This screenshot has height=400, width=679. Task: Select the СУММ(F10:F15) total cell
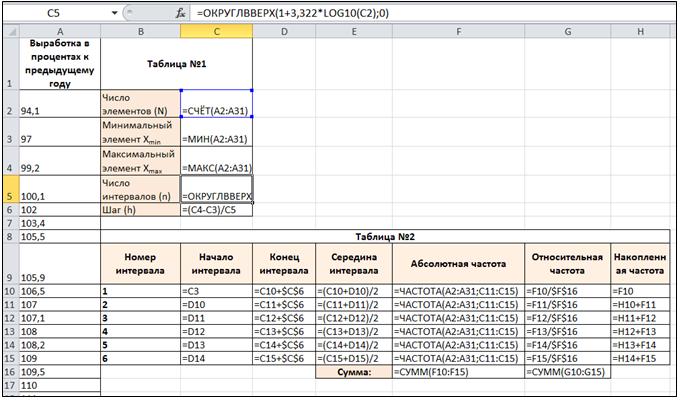tap(458, 371)
